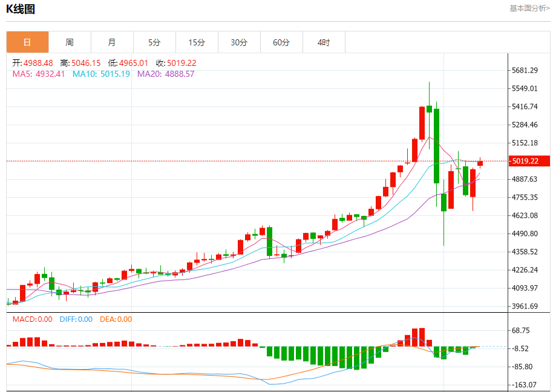
Task: Select the MA10 5015.19 indicator label
Action: (x=101, y=74)
